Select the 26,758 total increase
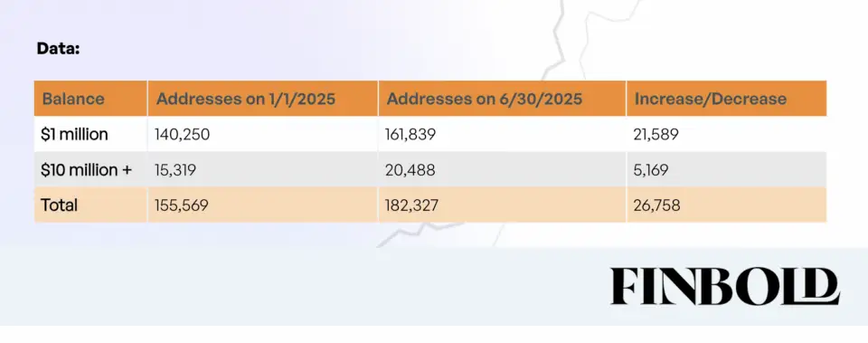This screenshot has height=343, width=868. point(657,205)
